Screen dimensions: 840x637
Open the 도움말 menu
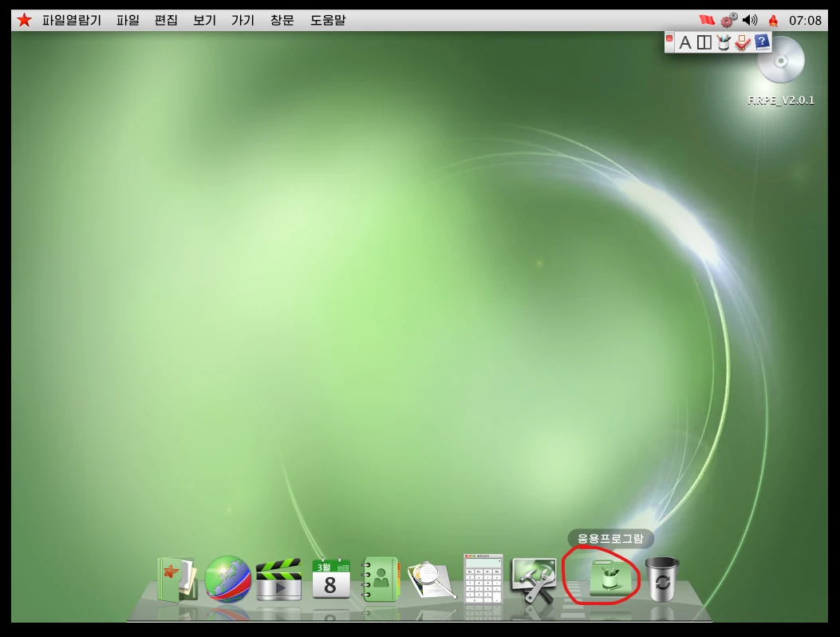pos(328,20)
